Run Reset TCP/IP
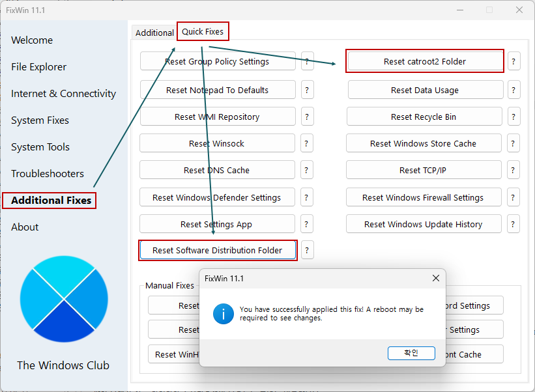Screen dimensions: 535x392 click(x=424, y=170)
